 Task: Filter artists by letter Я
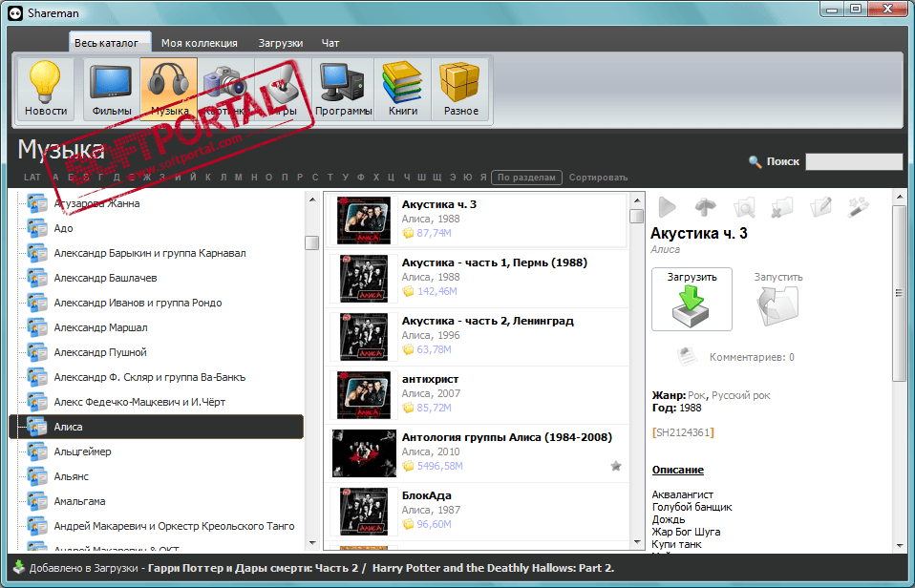[483, 178]
